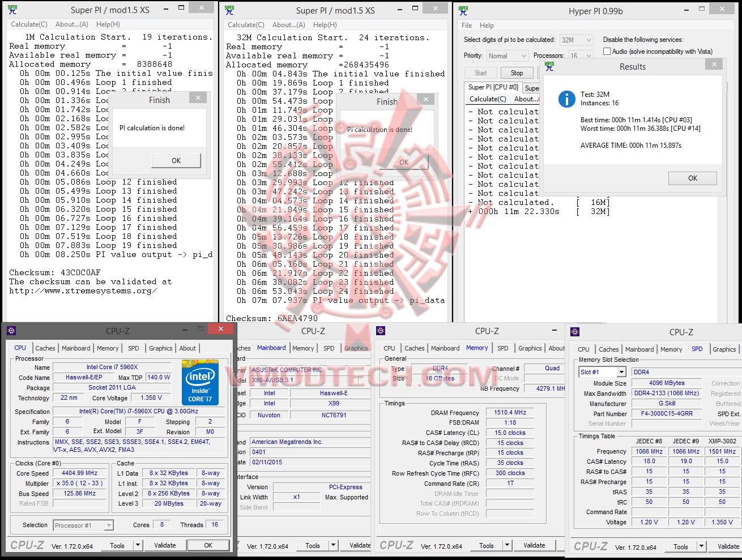Click the Hyper PI icon in the Results dialog title
The image size is (742, 560).
point(549,66)
